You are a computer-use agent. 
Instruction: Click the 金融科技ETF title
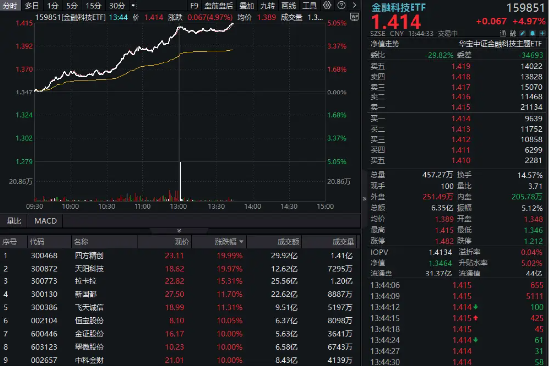398,7
